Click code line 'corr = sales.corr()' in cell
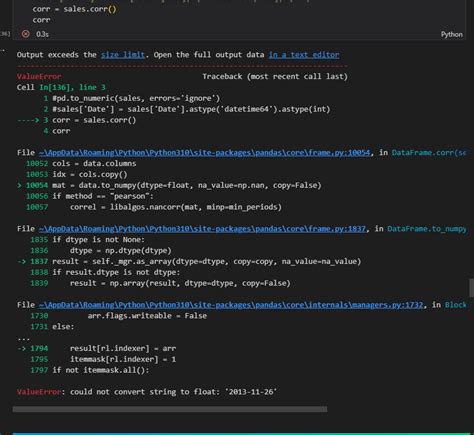 click(74, 9)
